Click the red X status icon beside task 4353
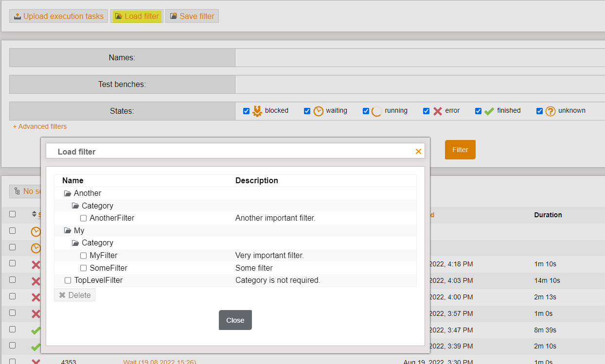605x364 pixels. (36, 362)
